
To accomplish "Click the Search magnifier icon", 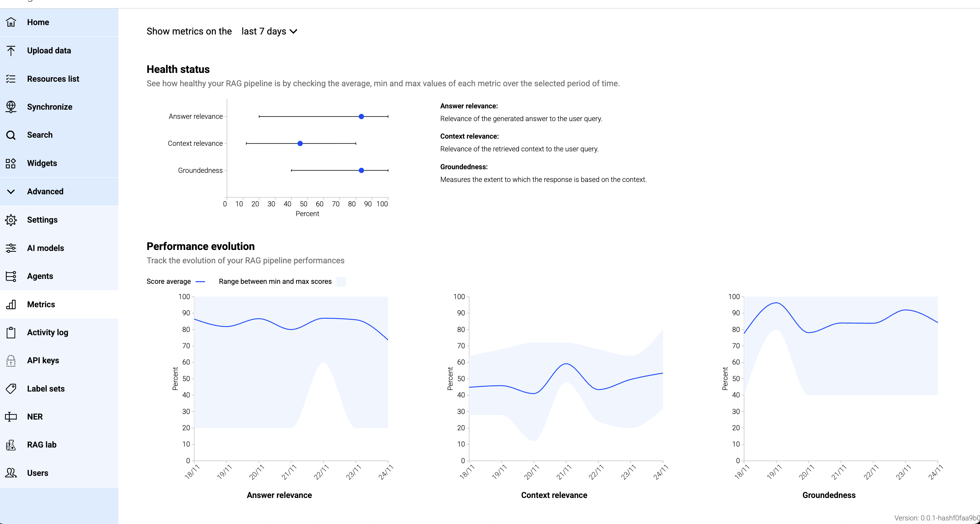I will pos(11,135).
